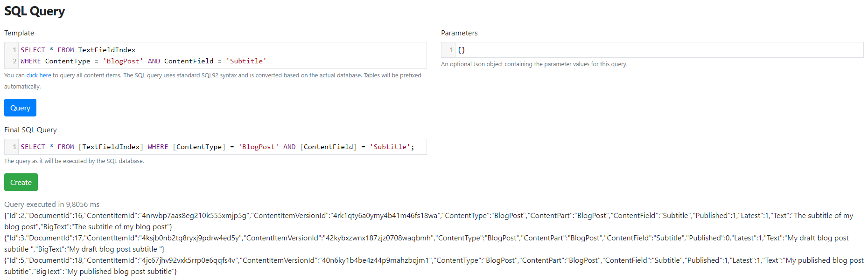
Task: Click the 'BlogPost' string in the Template editor
Action: [x=123, y=61]
